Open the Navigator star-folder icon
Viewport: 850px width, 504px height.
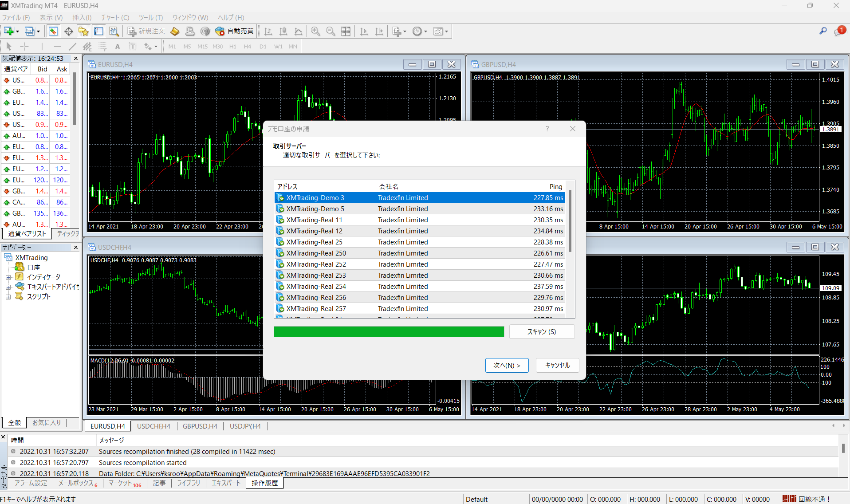click(83, 31)
